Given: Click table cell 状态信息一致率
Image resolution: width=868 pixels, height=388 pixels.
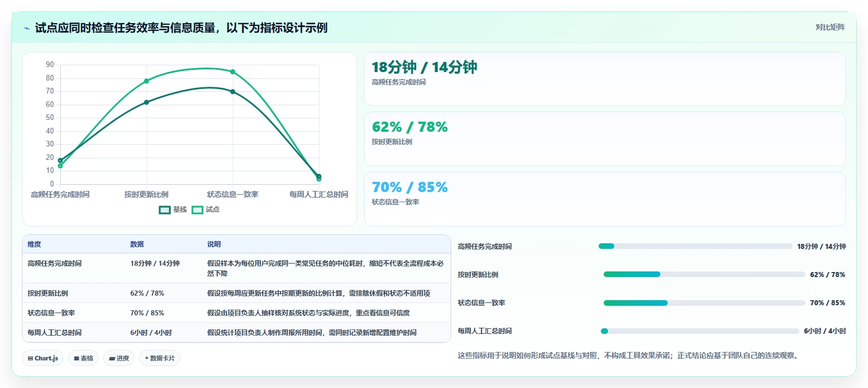Looking at the screenshot, I should [x=51, y=313].
